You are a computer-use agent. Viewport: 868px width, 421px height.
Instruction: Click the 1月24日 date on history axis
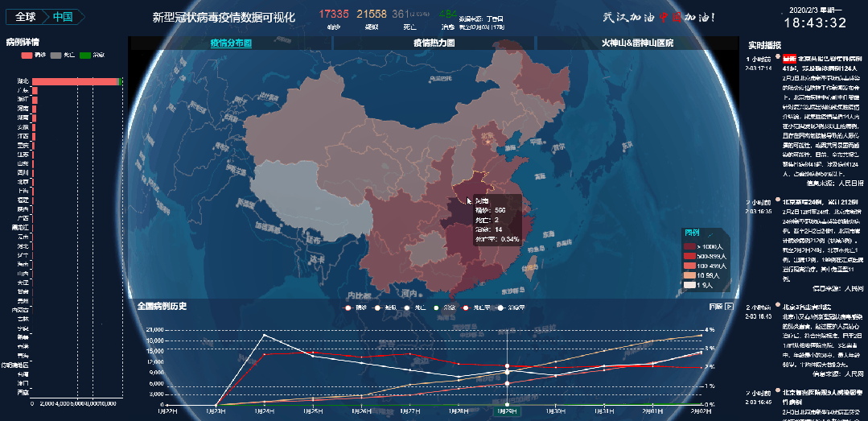265,411
